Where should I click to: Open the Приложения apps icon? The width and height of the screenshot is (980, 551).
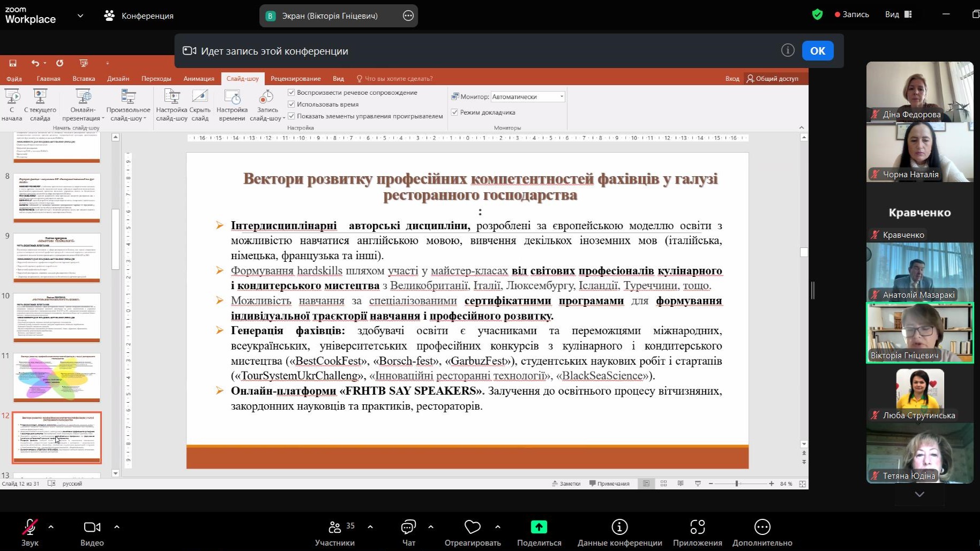coord(697,527)
